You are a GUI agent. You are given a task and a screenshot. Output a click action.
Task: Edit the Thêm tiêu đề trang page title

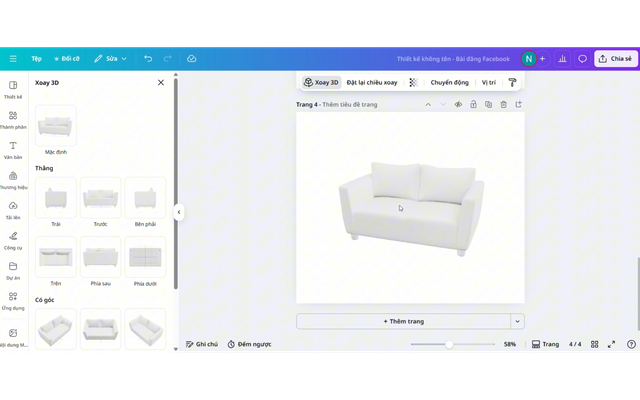[x=350, y=104]
